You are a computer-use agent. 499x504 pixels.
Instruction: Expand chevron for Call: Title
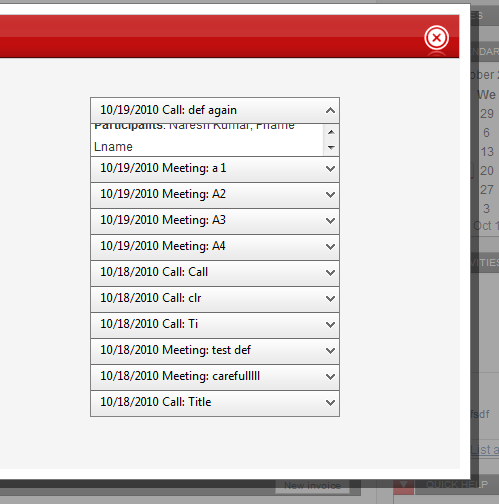pos(330,403)
